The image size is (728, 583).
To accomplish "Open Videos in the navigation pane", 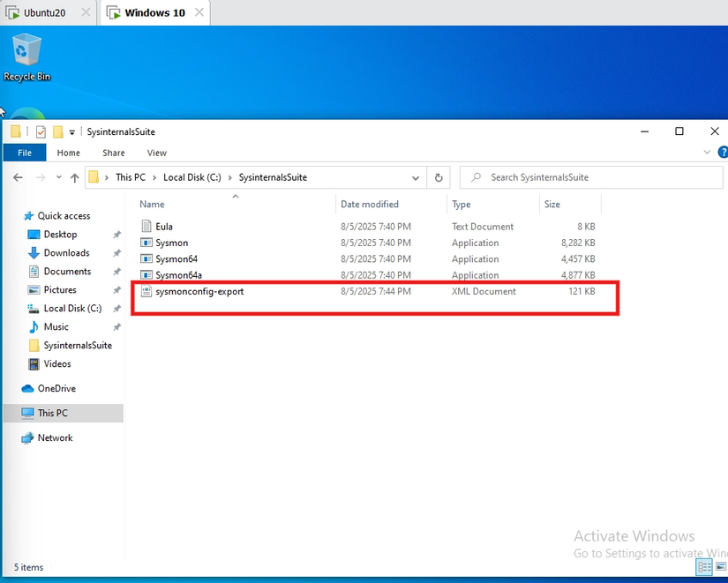I will (x=57, y=364).
